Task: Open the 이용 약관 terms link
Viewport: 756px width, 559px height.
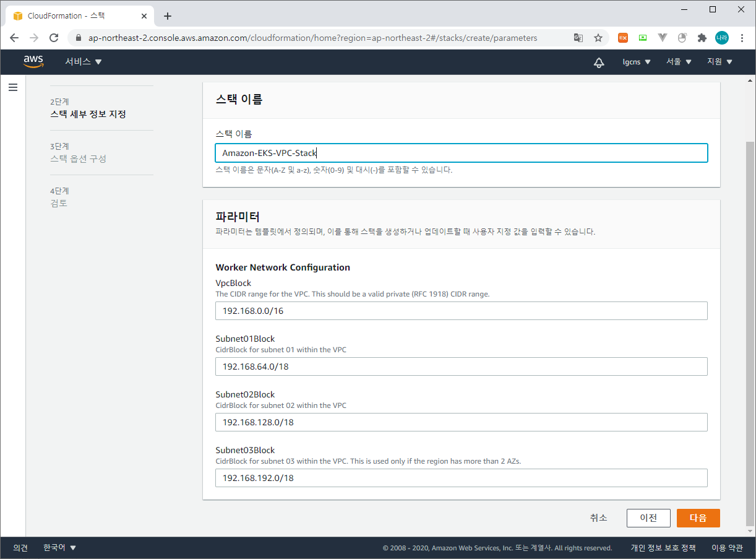Action: click(x=727, y=548)
